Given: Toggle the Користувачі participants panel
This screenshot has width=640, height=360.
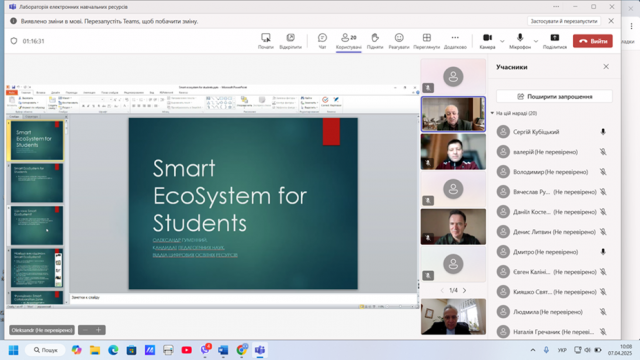Looking at the screenshot, I should (349, 41).
